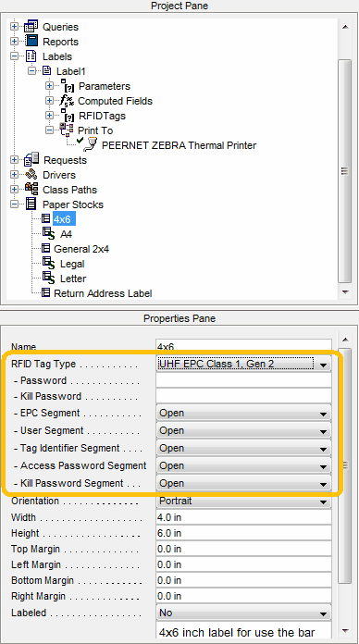Viewport: 359px width, 644px height.
Task: Click the Height value field
Action: click(x=243, y=533)
